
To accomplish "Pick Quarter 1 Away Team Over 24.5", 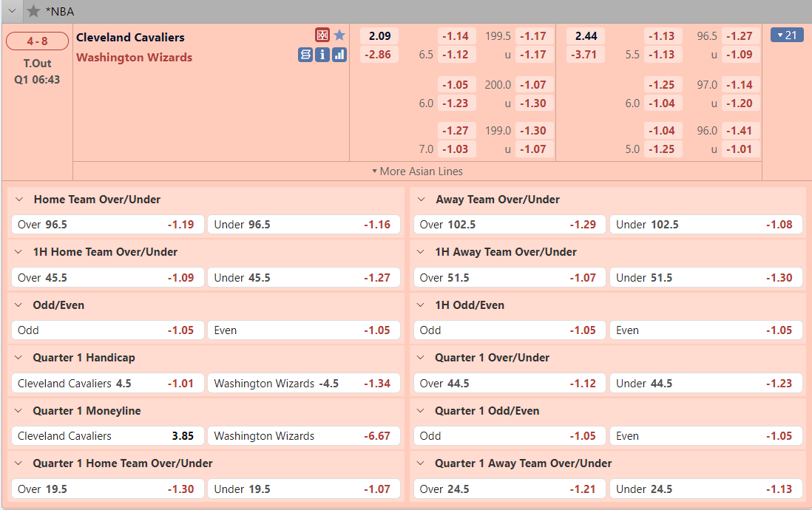I will point(510,489).
